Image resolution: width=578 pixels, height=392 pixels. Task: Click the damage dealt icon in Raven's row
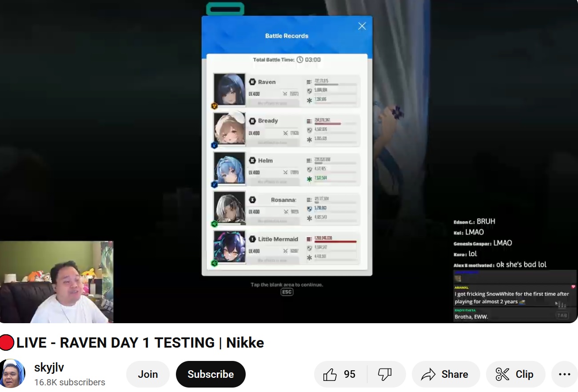pos(309,82)
